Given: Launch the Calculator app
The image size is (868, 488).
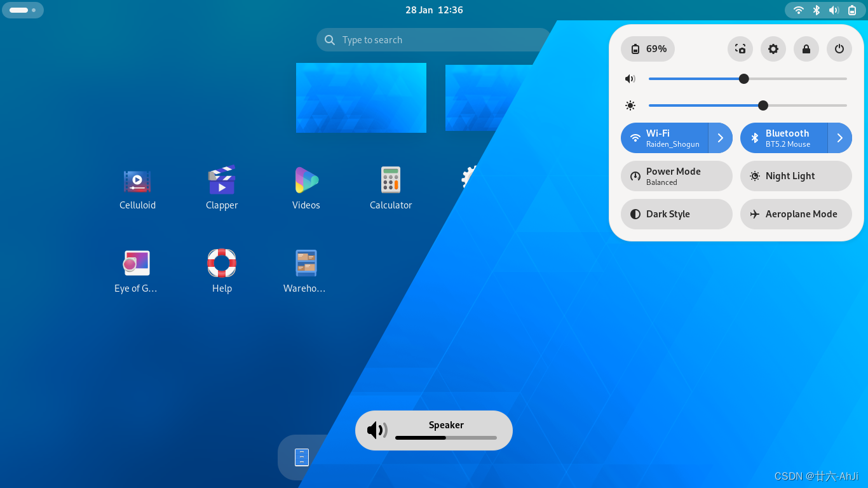Looking at the screenshot, I should coord(391,189).
